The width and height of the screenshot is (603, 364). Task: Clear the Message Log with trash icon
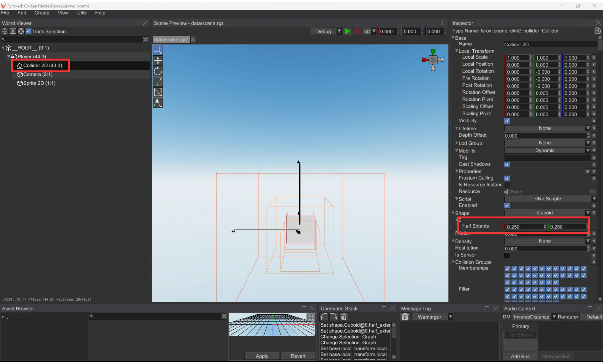(405, 317)
